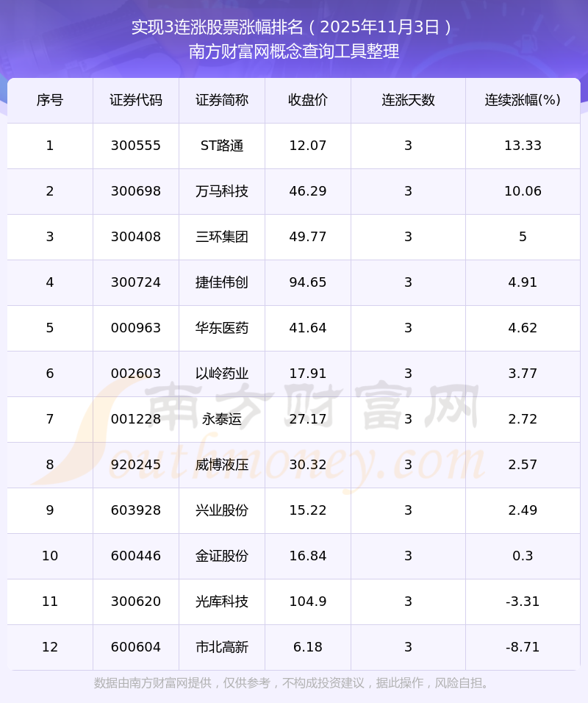Click closing price 15.22
This screenshot has height=703, width=588.
coord(308,510)
